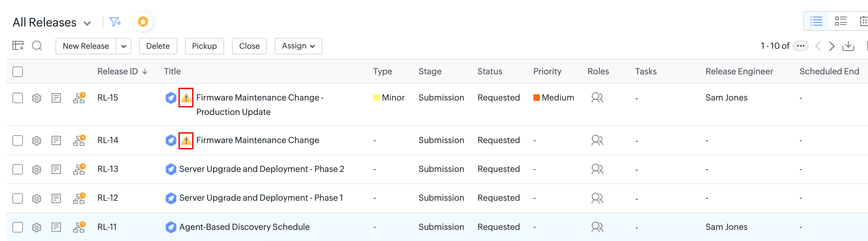The width and height of the screenshot is (868, 241).
Task: Tick the RL-11 row checkbox
Action: 18,227
